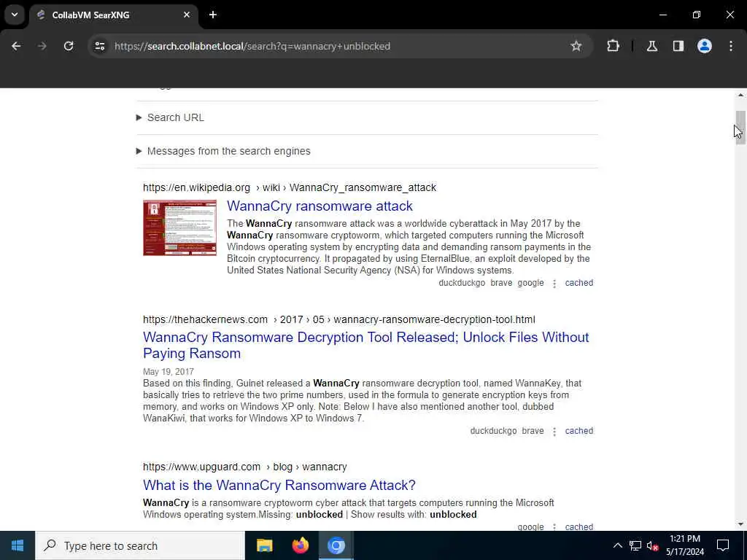The height and width of the screenshot is (560, 747).
Task: Click the WannaCry screenshot thumbnail
Action: click(x=179, y=227)
